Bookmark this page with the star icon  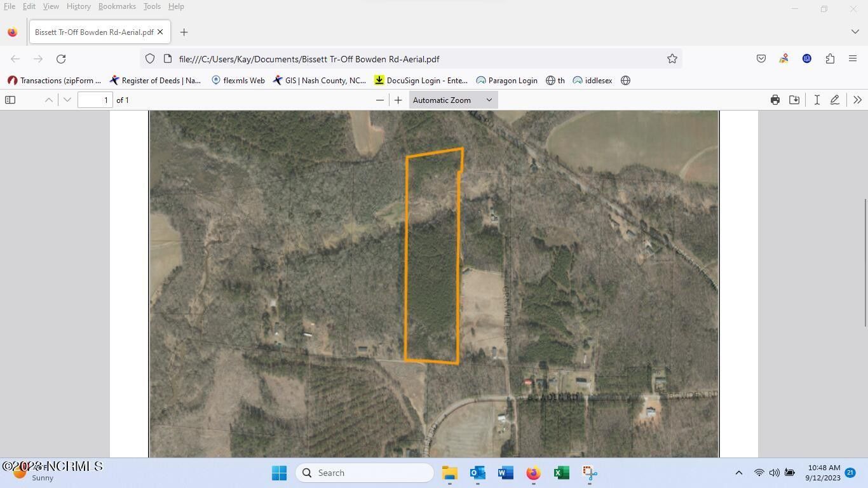click(x=672, y=58)
